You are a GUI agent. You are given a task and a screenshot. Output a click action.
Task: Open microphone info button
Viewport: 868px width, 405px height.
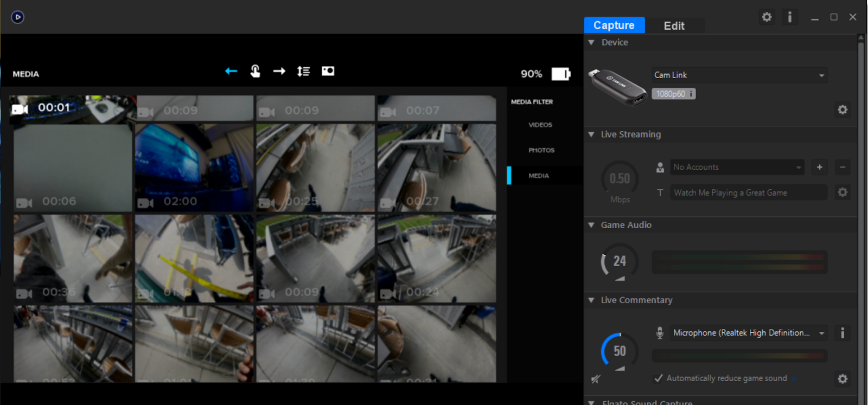coord(843,333)
